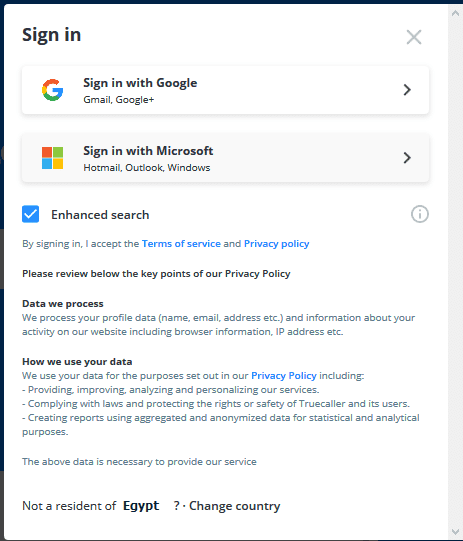Image resolution: width=463 pixels, height=541 pixels.
Task: Open Privacy policy link beside Terms
Action: point(276,244)
